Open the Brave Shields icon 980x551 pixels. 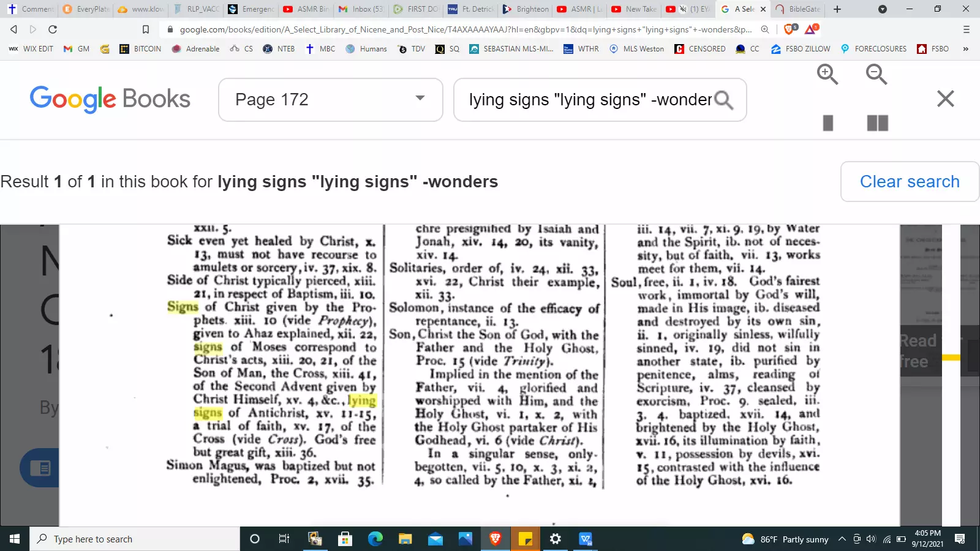(790, 29)
